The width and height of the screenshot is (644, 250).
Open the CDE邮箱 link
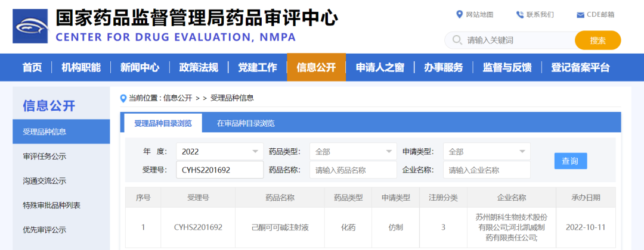600,15
